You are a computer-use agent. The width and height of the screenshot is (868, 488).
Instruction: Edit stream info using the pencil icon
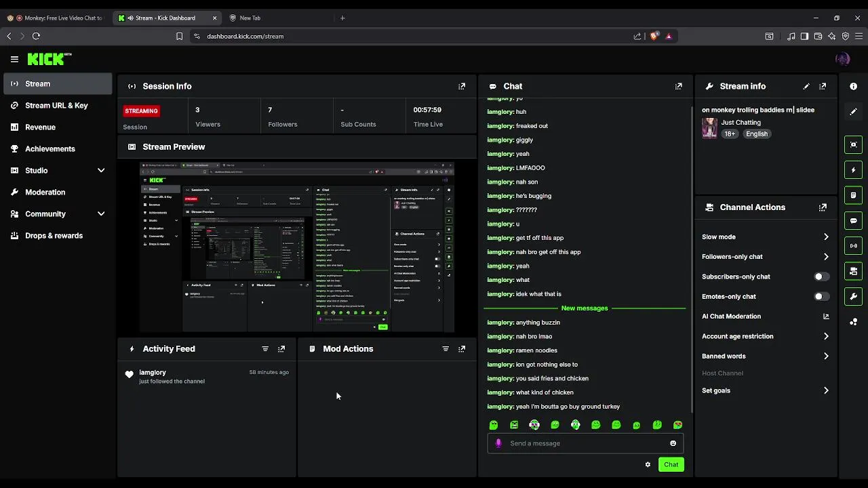806,86
